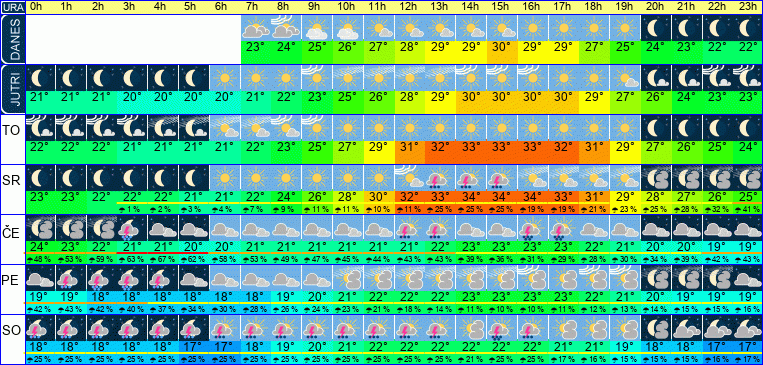Click the 17° temperature for SO at 5h

pyautogui.click(x=194, y=346)
